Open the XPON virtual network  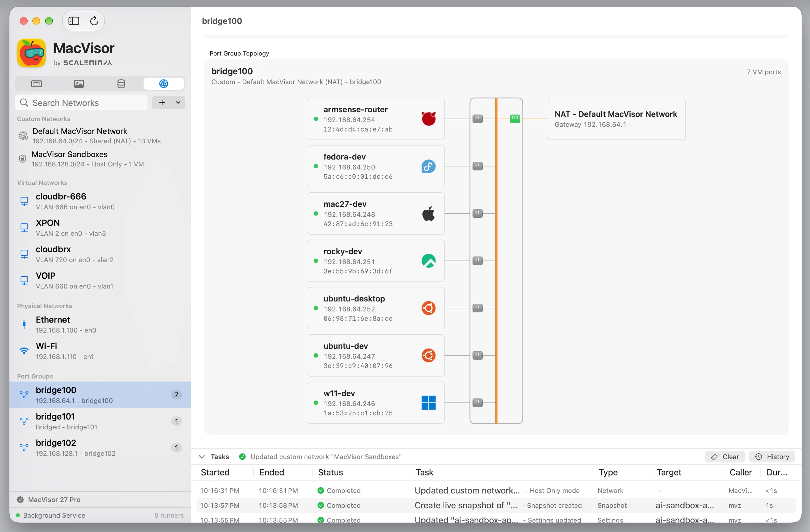pos(100,227)
